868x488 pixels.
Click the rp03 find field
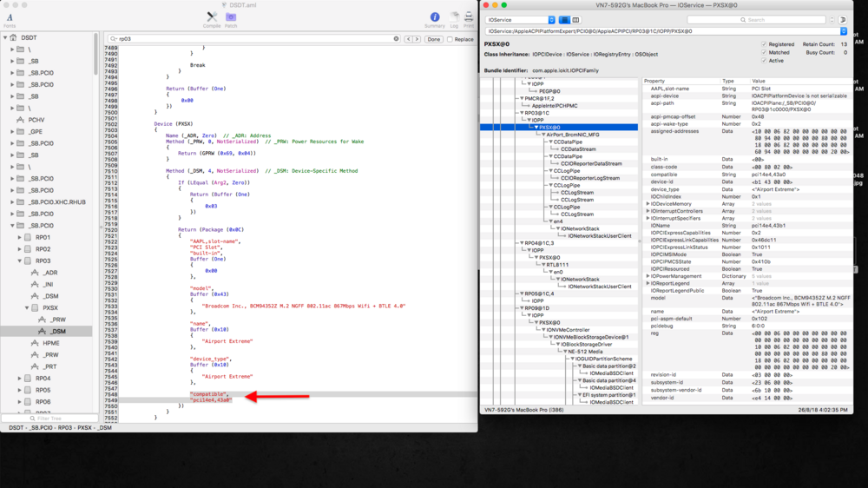click(x=254, y=39)
